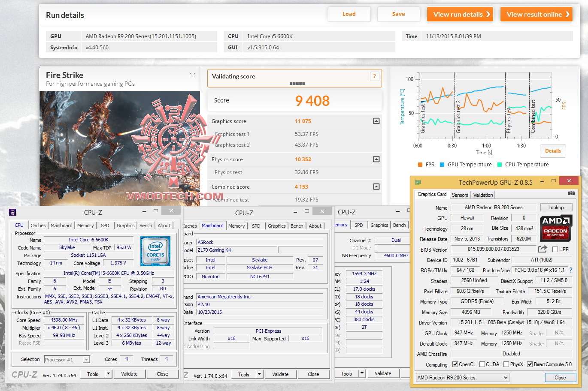Open Bench tab in the Mainboard CPU-Z window
Viewport: 588px width, 391px height.
pyautogui.click(x=297, y=226)
